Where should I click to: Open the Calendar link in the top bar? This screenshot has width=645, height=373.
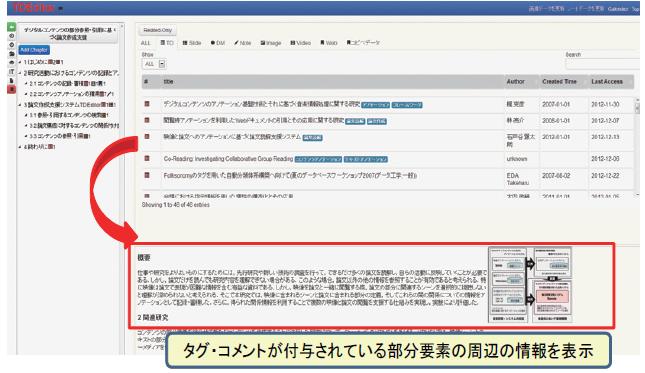[618, 9]
